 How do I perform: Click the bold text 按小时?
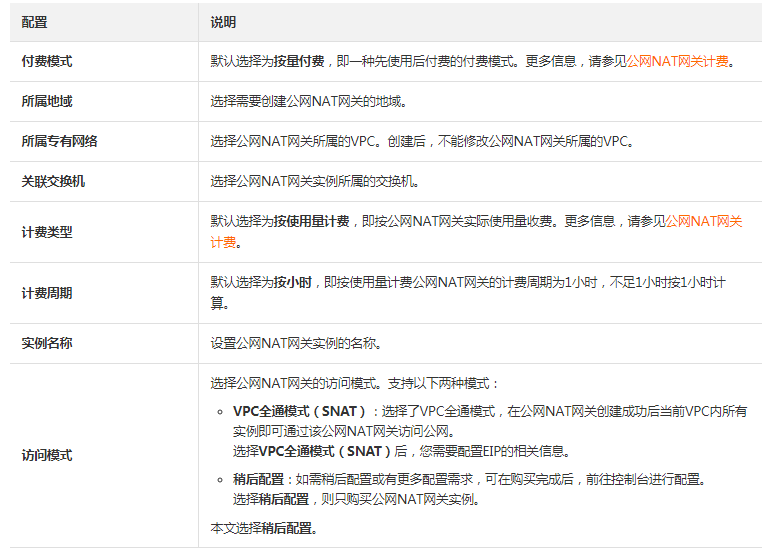[293, 283]
